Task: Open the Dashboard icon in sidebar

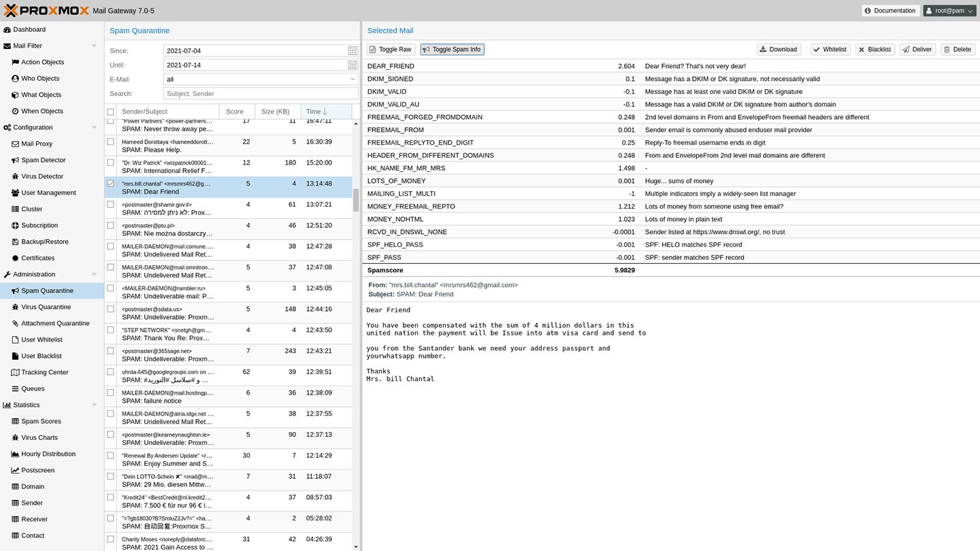Action: coord(7,29)
